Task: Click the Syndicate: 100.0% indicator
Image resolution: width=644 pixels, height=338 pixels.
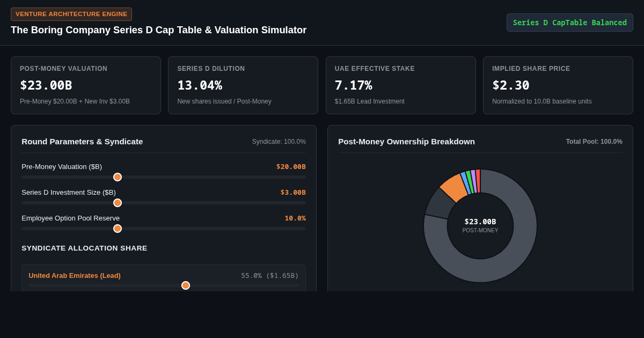Action: click(279, 142)
